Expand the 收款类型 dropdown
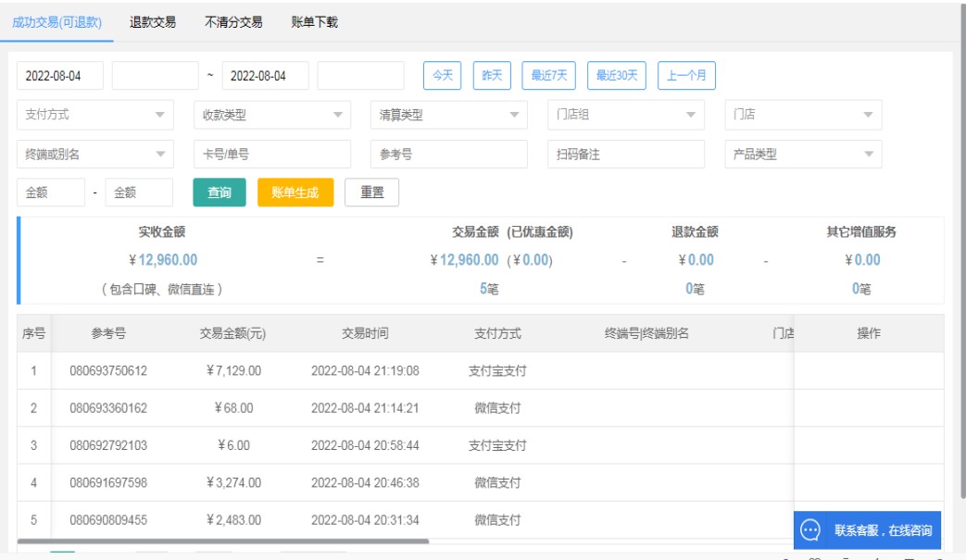Viewport: 966px width, 560px height. [272, 115]
